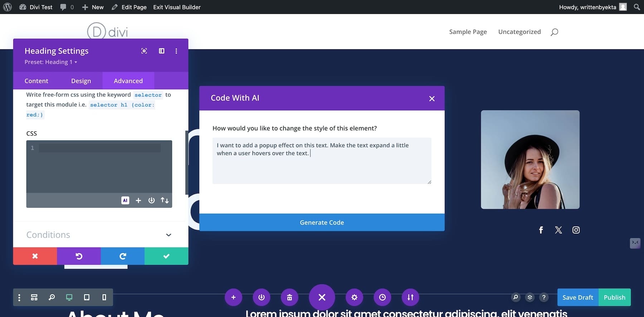Open builder settings three-dot menu bottom left

[19, 297]
